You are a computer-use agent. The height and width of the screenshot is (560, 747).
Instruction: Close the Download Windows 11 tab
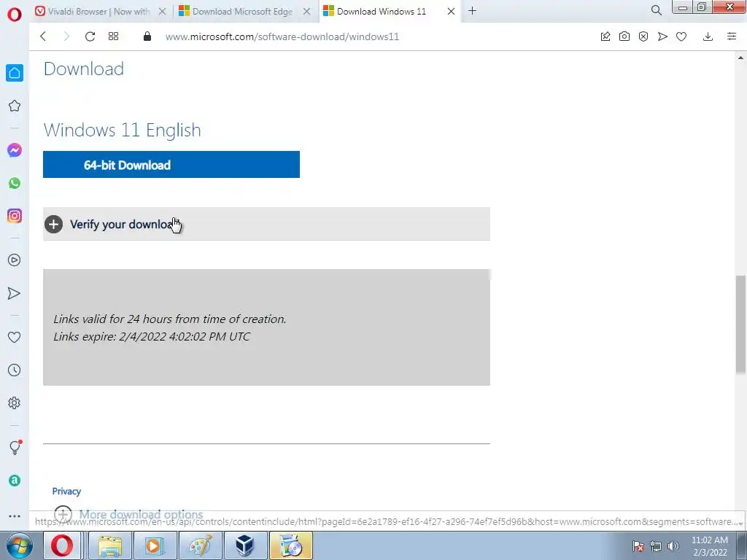[x=451, y=12]
